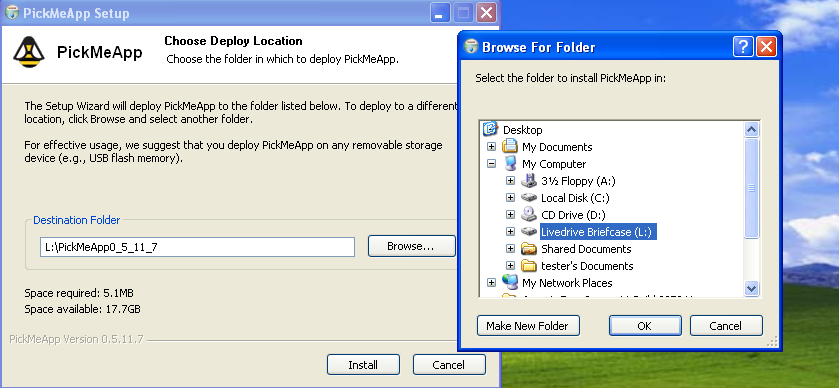Click the PickMeApp Version 0.5.11.7 text
Viewport: 839px width, 388px height.
click(77, 339)
